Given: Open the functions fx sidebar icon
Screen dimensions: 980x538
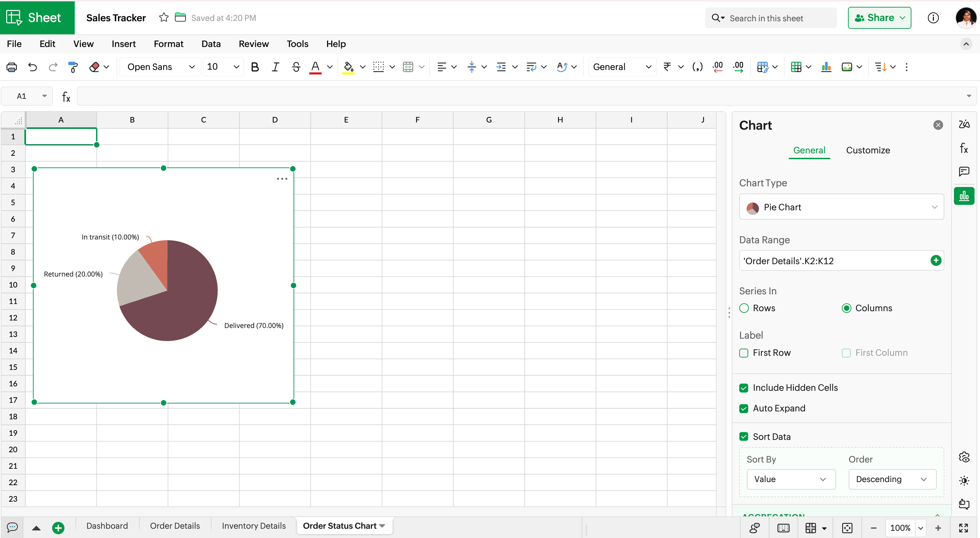Looking at the screenshot, I should tap(963, 148).
